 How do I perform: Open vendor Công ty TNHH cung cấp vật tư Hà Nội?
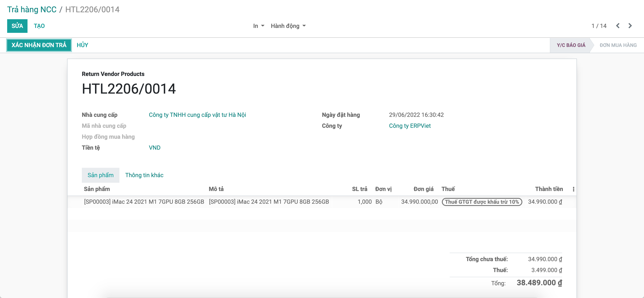(x=197, y=115)
